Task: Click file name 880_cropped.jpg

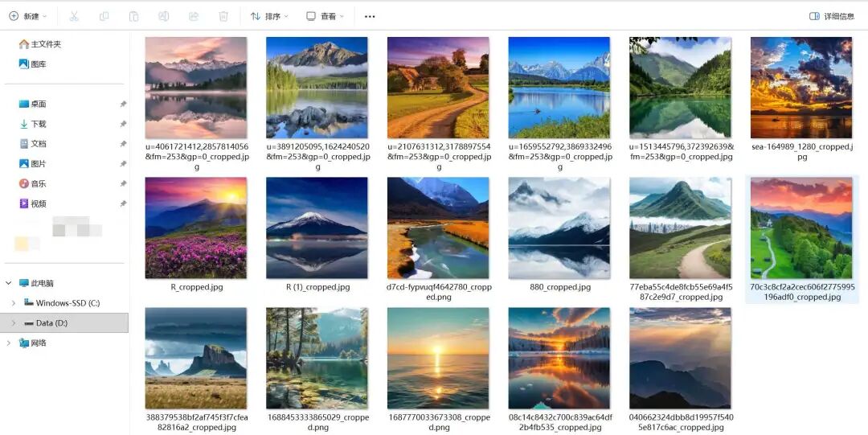Action: pyautogui.click(x=559, y=287)
